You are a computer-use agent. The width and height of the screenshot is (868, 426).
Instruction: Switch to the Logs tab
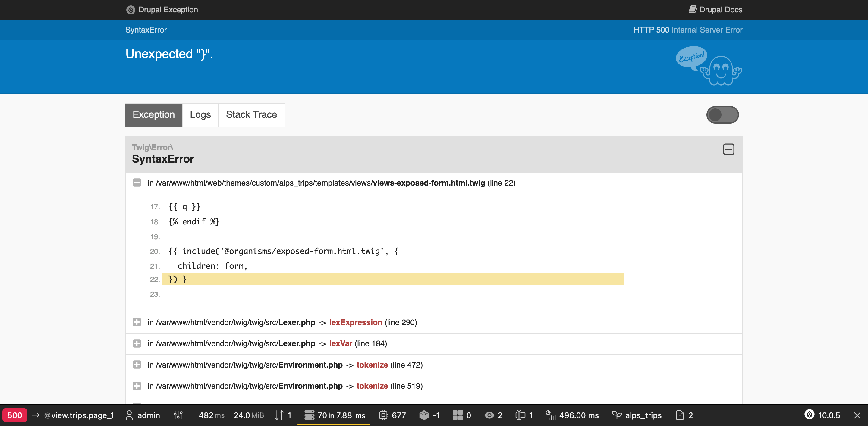click(x=200, y=115)
